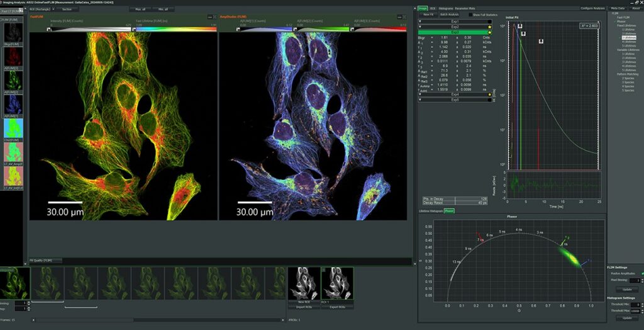
Task: Open the ROI (Rectangle) dropdown
Action: point(43,9)
